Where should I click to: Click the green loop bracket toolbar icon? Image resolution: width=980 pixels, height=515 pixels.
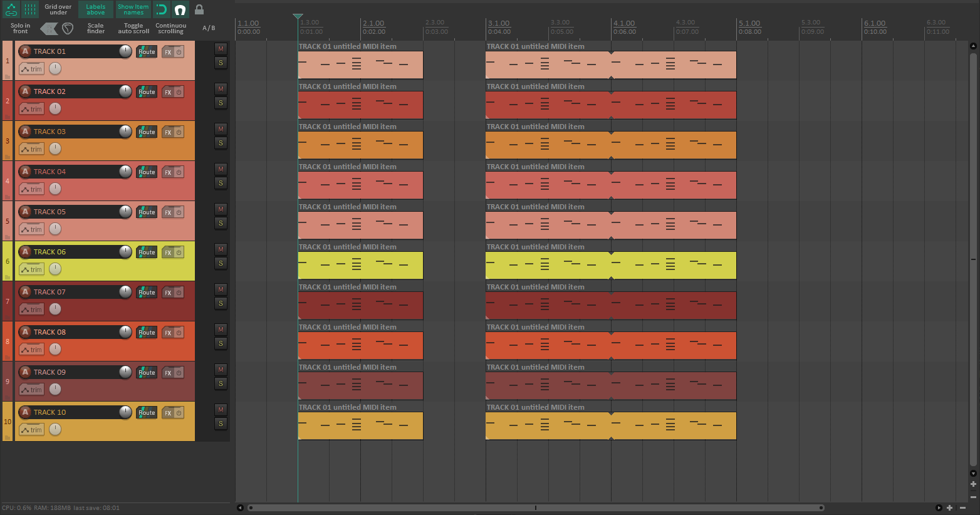(161, 9)
